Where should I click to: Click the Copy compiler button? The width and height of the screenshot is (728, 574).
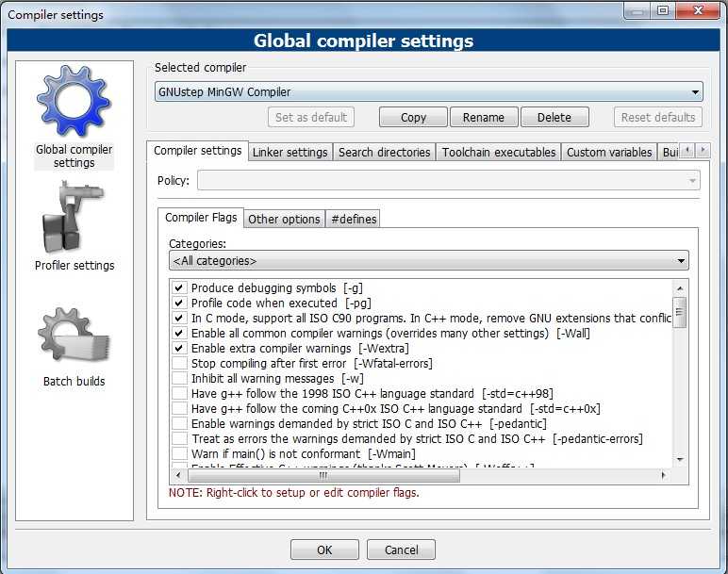coord(413,118)
